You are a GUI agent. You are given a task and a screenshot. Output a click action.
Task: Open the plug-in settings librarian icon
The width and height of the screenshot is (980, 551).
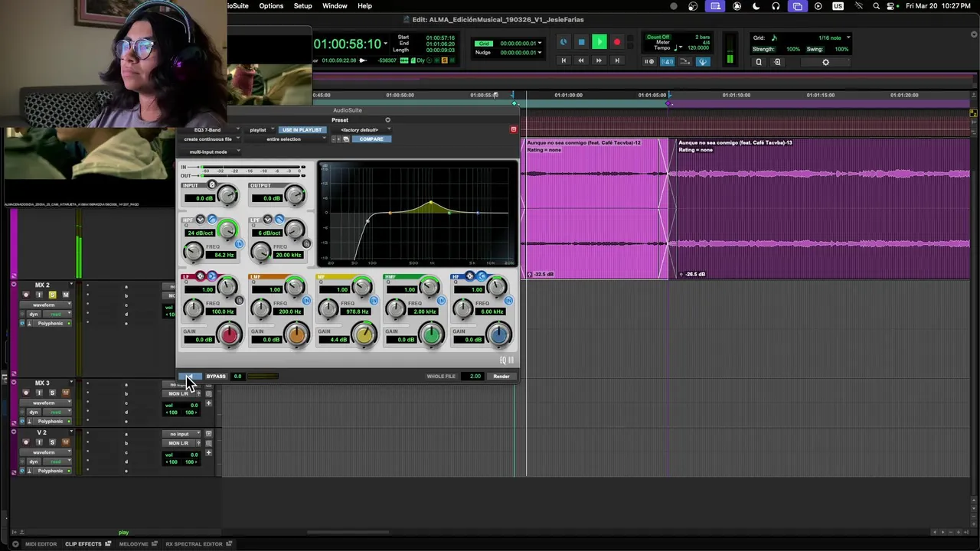(346, 139)
